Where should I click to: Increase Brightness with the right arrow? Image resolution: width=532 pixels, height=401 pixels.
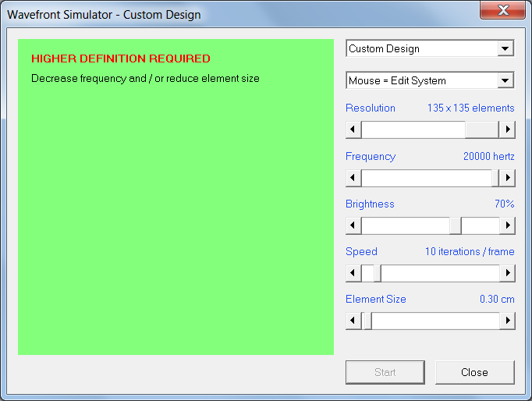pyautogui.click(x=507, y=225)
